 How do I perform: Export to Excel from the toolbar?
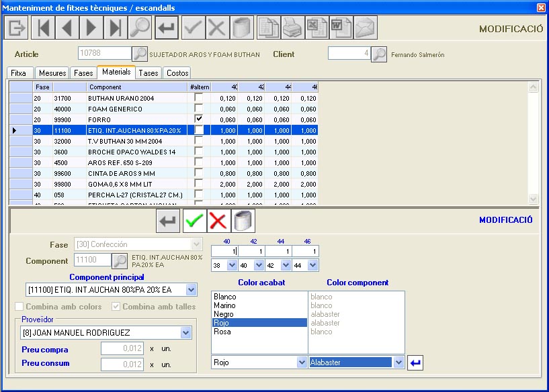[317, 28]
